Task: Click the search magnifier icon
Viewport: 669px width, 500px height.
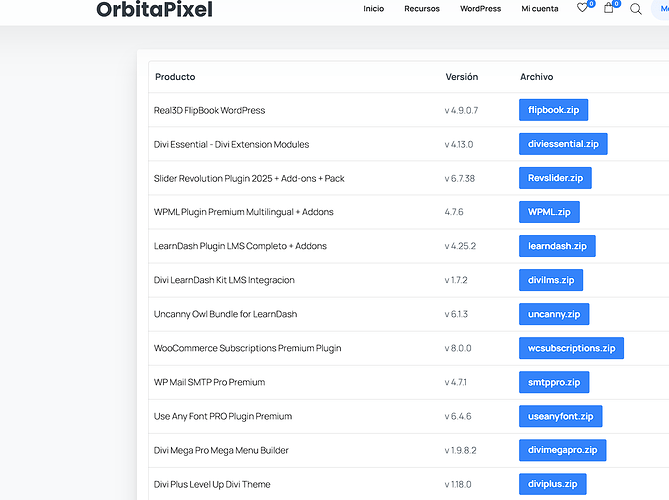Action: (x=636, y=9)
